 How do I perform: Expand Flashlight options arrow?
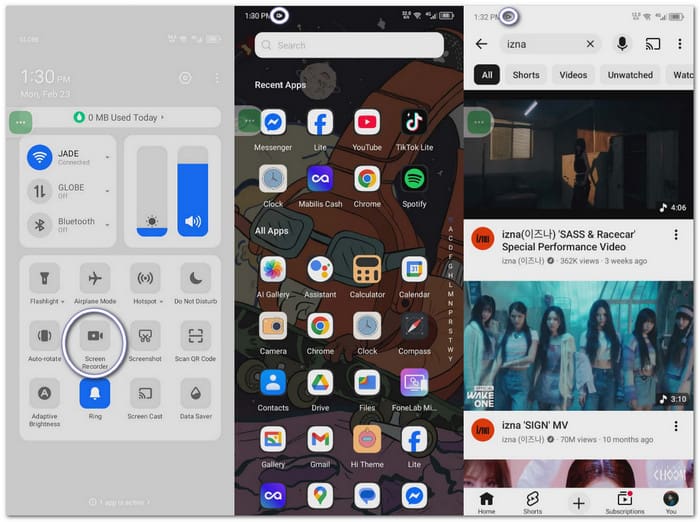[62, 302]
